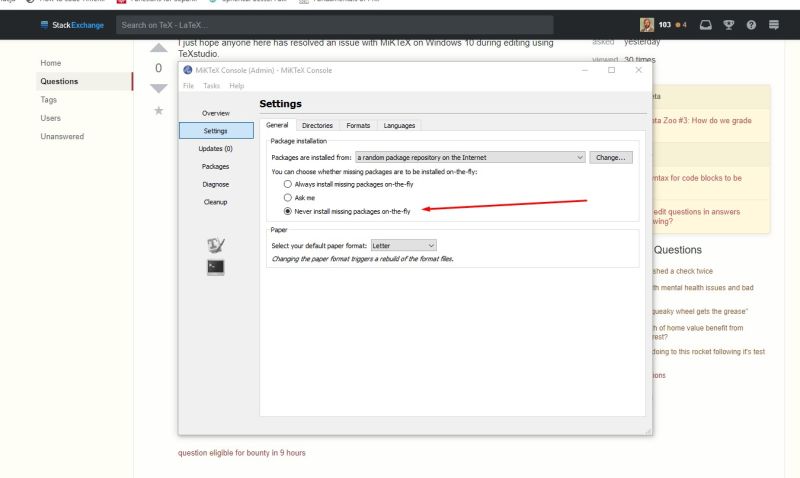This screenshot has width=800, height=478.
Task: Upvote the question with the up arrow
Action: (159, 48)
